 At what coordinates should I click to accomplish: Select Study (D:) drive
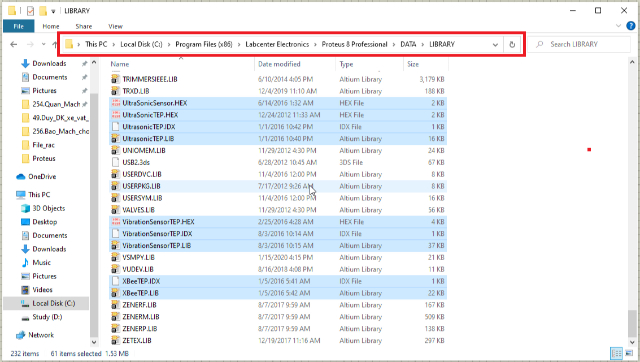47,317
